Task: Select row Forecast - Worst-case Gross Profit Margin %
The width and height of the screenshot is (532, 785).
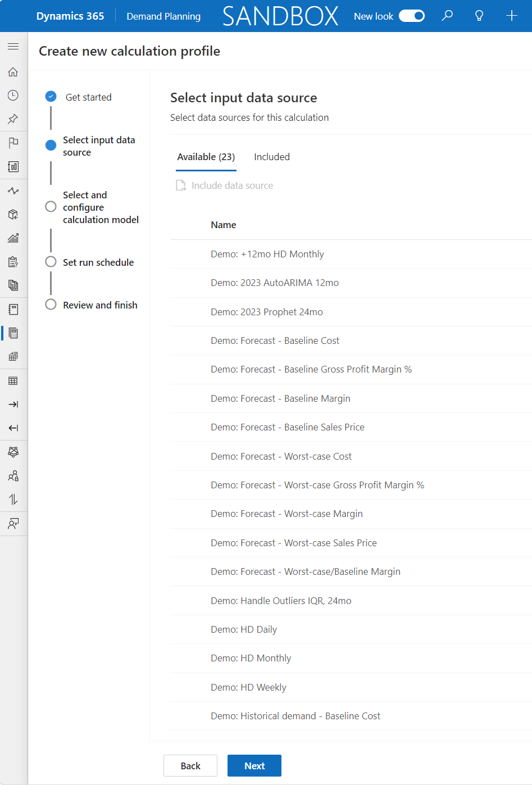Action: tap(351, 485)
